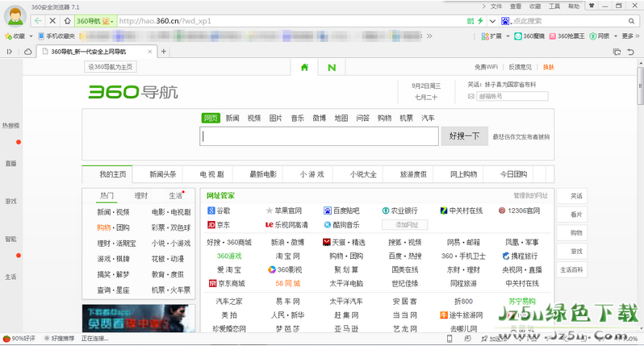
Task: Open the 360魔镜 extension
Action: click(529, 36)
